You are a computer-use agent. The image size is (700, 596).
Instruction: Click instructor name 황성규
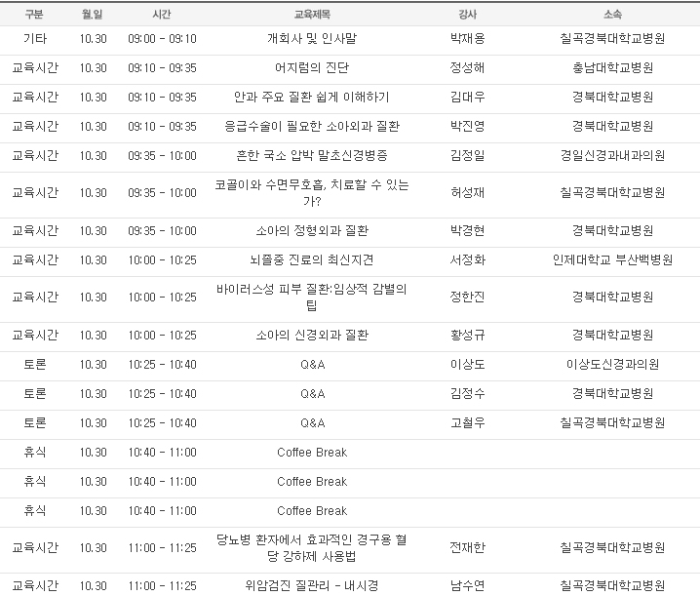[467, 336]
